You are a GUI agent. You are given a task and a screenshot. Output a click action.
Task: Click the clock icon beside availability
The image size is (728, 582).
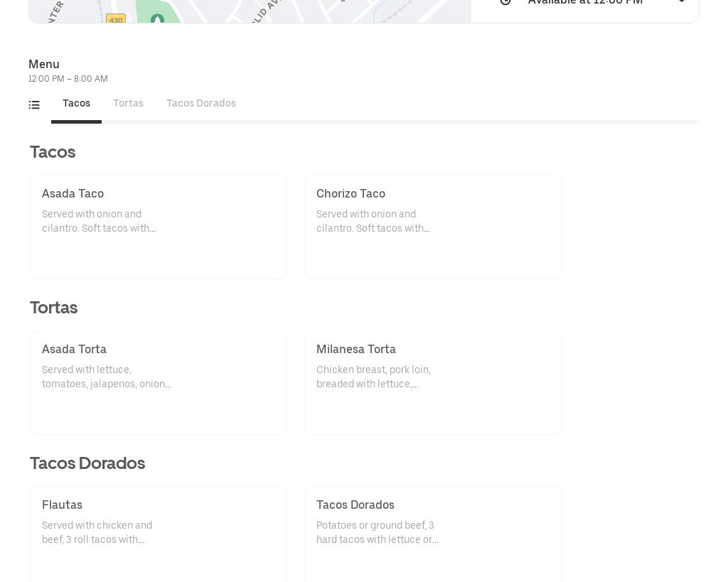coord(505,2)
